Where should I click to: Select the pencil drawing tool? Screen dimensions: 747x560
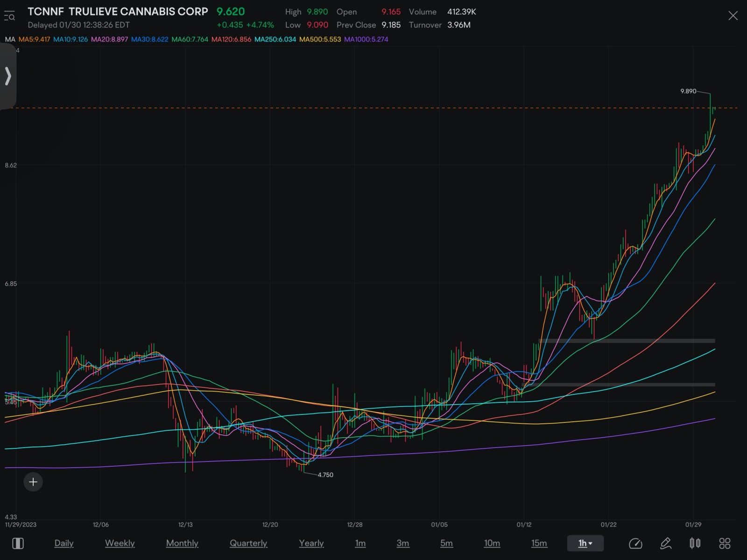tap(666, 543)
